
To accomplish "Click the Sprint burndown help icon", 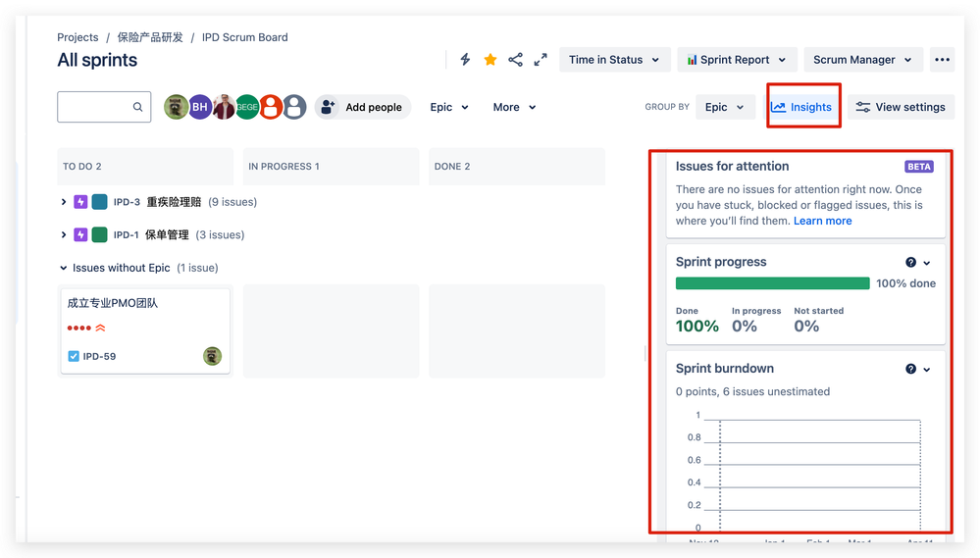I will coord(910,370).
